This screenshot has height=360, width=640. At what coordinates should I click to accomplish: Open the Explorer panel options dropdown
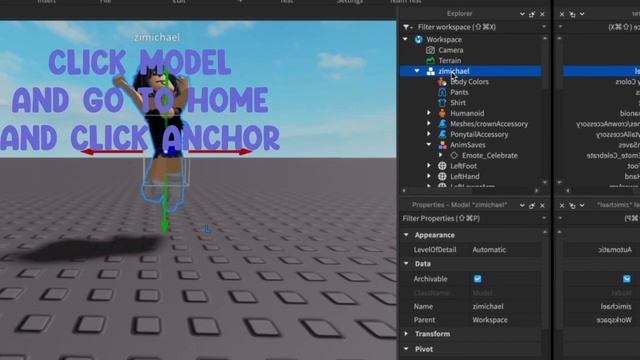point(522,14)
